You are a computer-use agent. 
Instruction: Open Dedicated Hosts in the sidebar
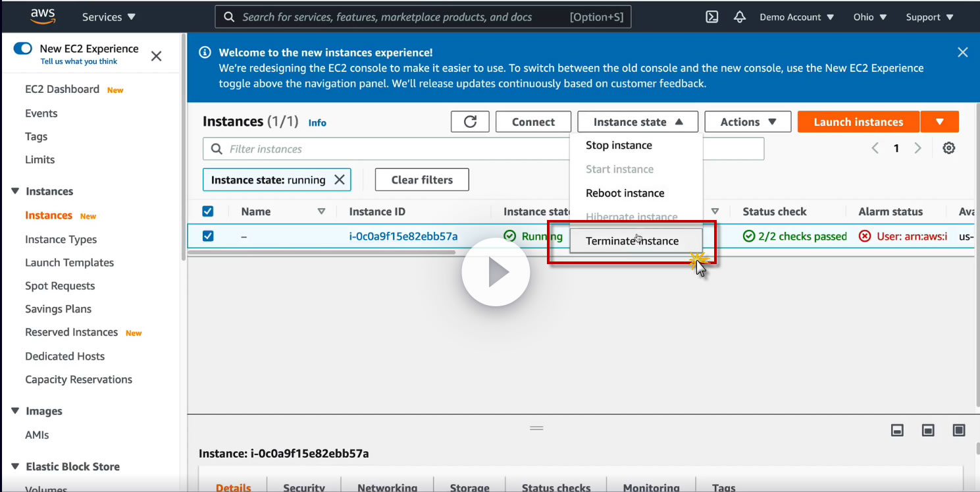click(x=64, y=356)
